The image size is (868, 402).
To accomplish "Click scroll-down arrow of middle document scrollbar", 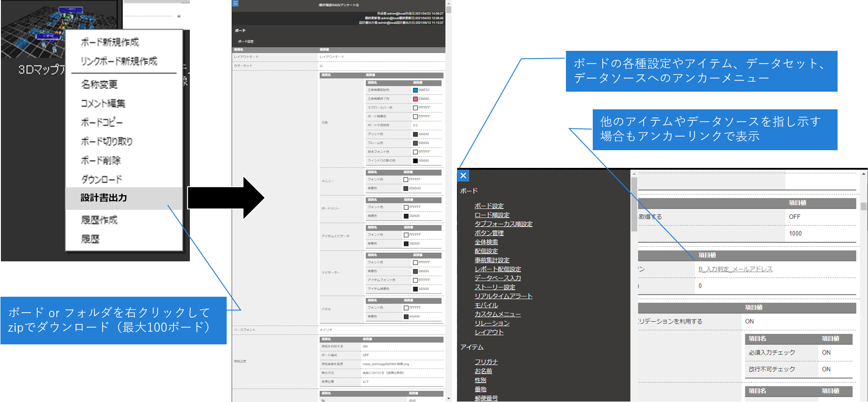I will [448, 398].
